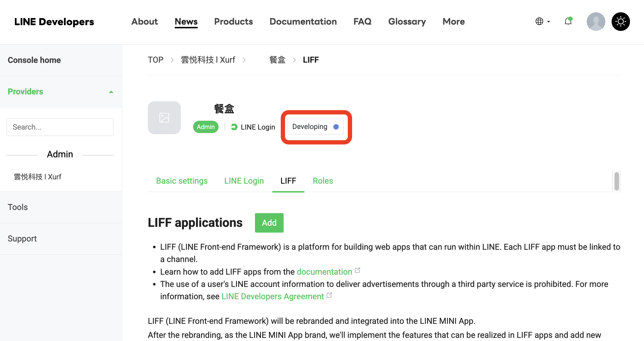
Task: Click the 餐盒 channel title
Action: 224,109
